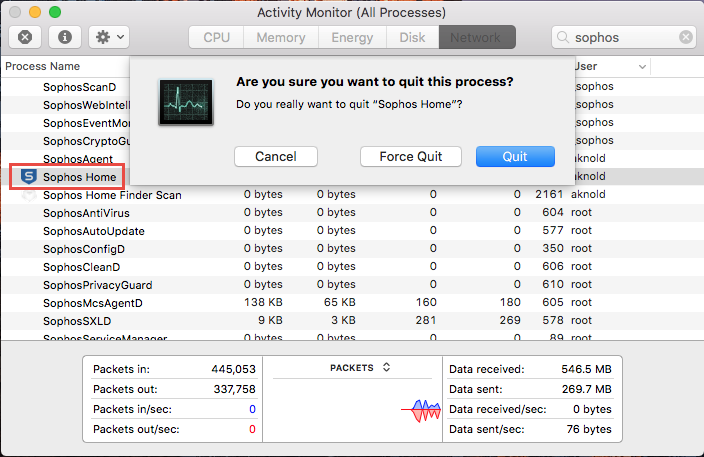Select the Network tab
Image resolution: width=704 pixels, height=457 pixels.
(477, 37)
